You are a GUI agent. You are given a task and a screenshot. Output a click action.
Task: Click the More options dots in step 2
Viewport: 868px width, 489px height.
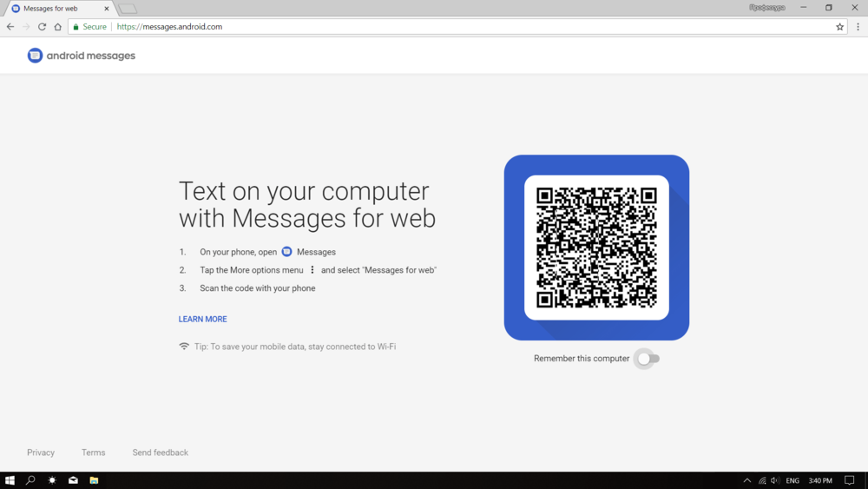pyautogui.click(x=312, y=270)
